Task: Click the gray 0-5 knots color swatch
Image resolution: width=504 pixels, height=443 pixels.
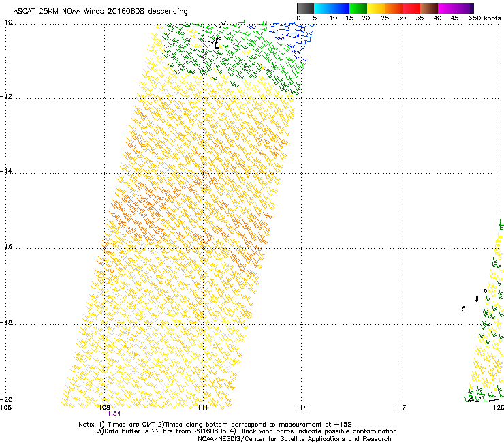Action: (x=305, y=8)
